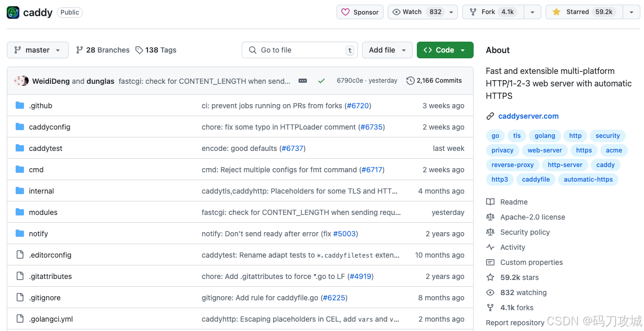Open the 4.1k forks link
The width and height of the screenshot is (644, 331).
coord(510,308)
